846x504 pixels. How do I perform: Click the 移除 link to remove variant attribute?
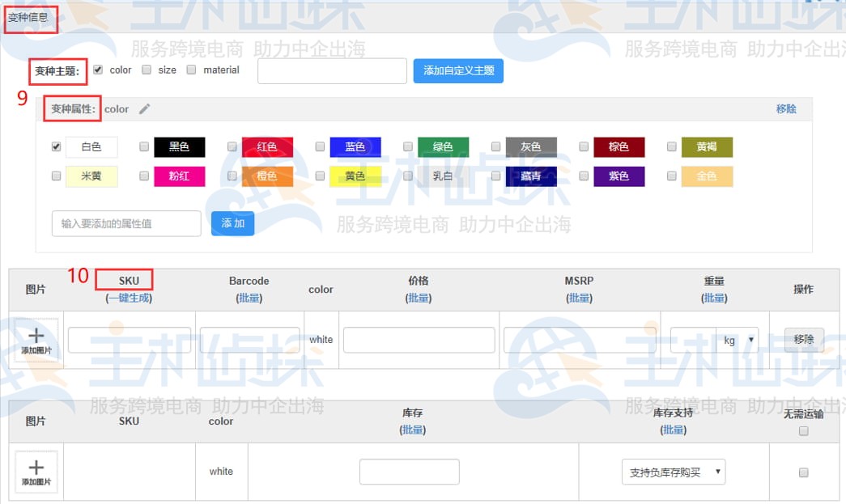pyautogui.click(x=786, y=108)
